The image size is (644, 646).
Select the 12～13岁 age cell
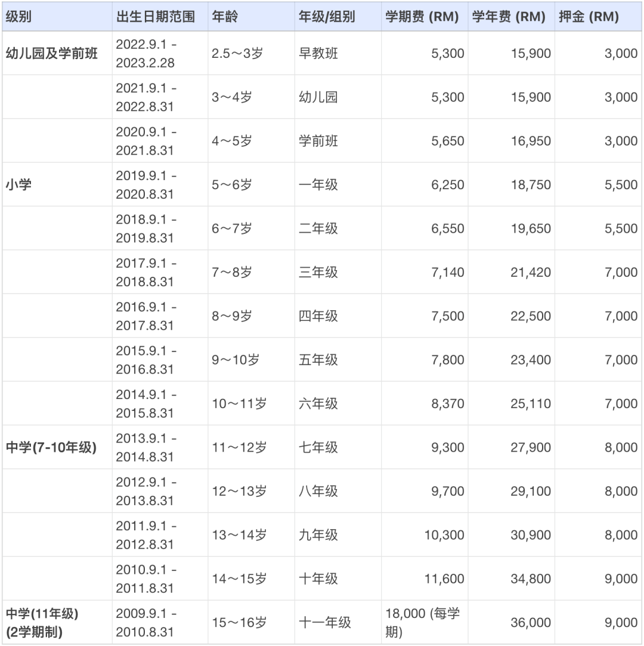[251, 491]
